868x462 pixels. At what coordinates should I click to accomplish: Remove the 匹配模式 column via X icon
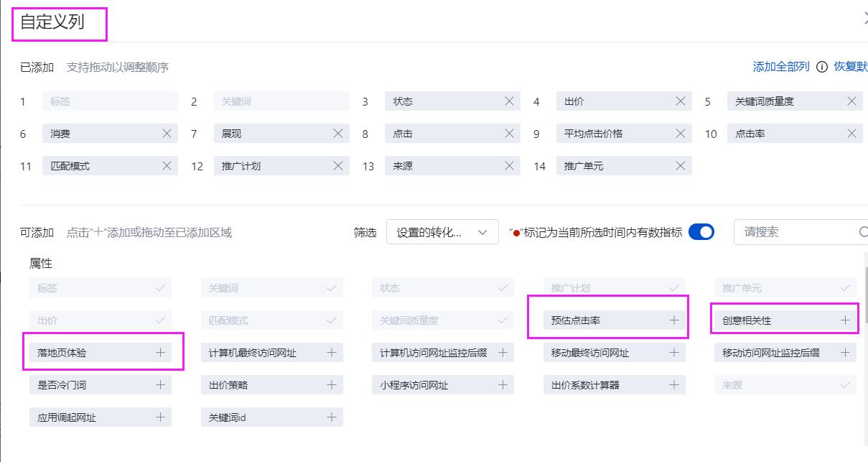coord(167,166)
